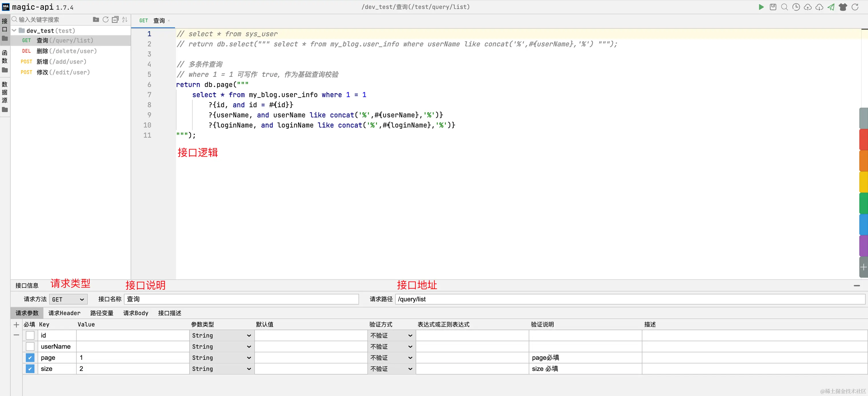The width and height of the screenshot is (868, 396).
Task: Click the Value cell of the size row
Action: (x=133, y=369)
